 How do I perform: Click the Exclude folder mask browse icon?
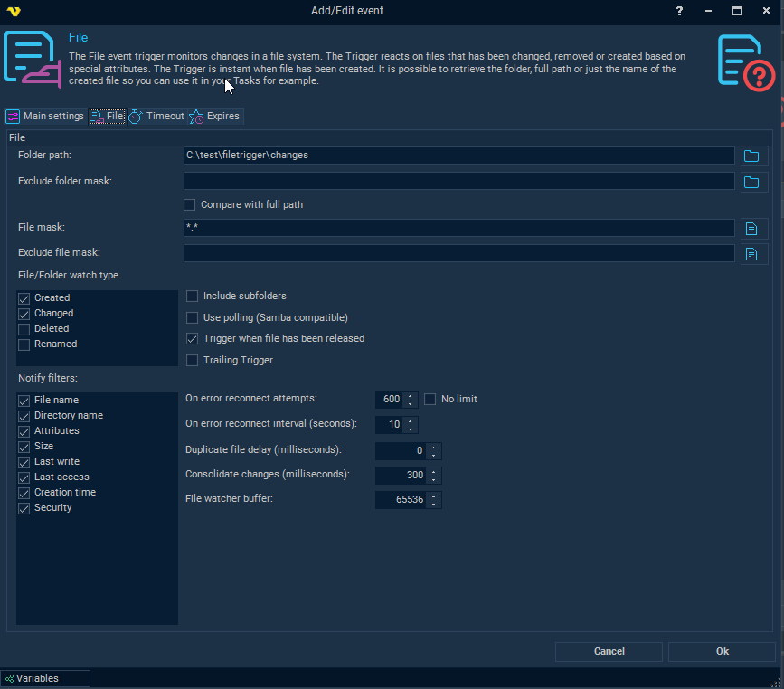751,182
